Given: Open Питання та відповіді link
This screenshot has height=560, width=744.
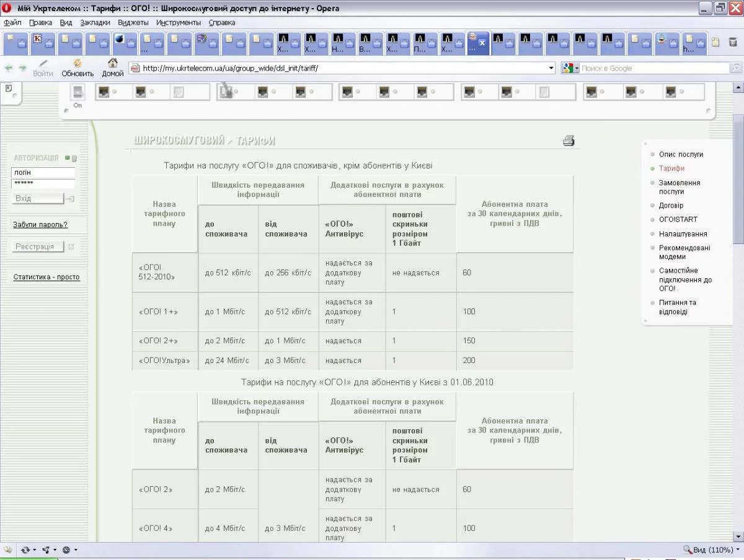Looking at the screenshot, I should 677,307.
